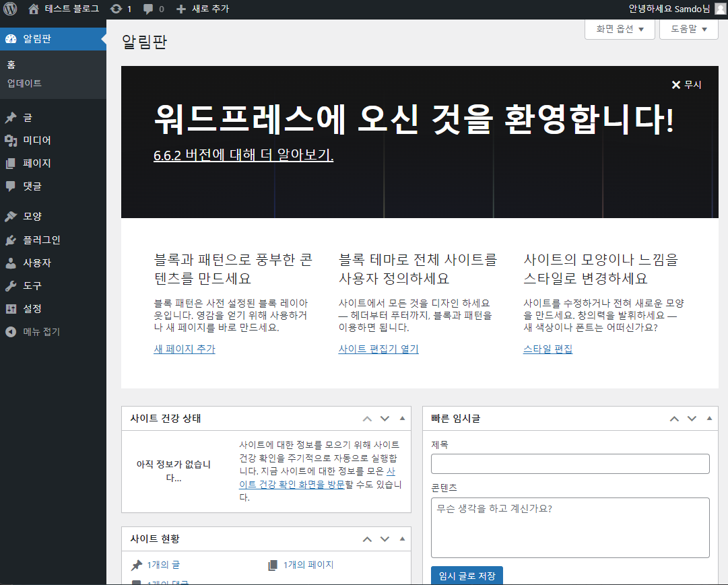Image resolution: width=728 pixels, height=585 pixels.
Task: Click 안녕하세요 Samdo님 account greeting
Action: pyautogui.click(x=669, y=9)
